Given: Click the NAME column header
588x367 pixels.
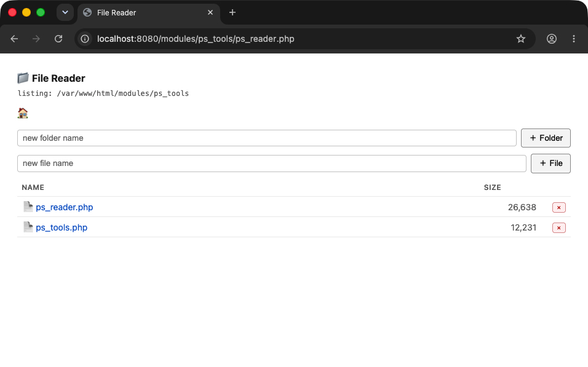Looking at the screenshot, I should point(33,187).
